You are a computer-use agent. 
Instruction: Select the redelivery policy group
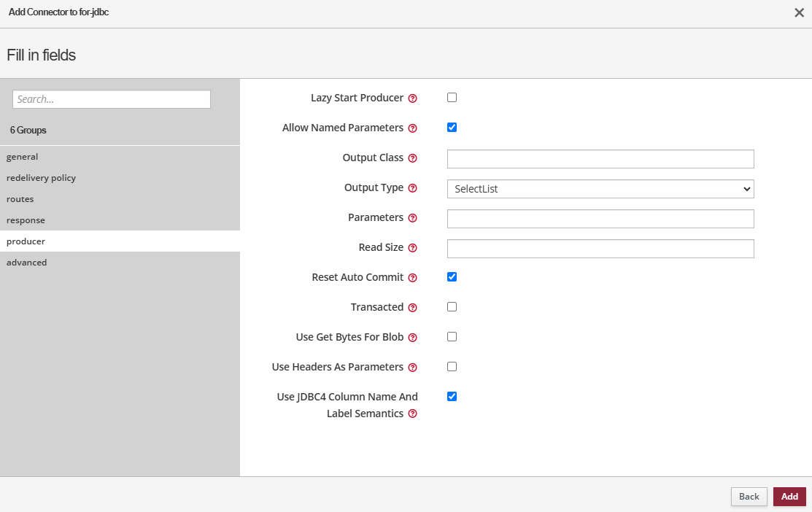41,178
